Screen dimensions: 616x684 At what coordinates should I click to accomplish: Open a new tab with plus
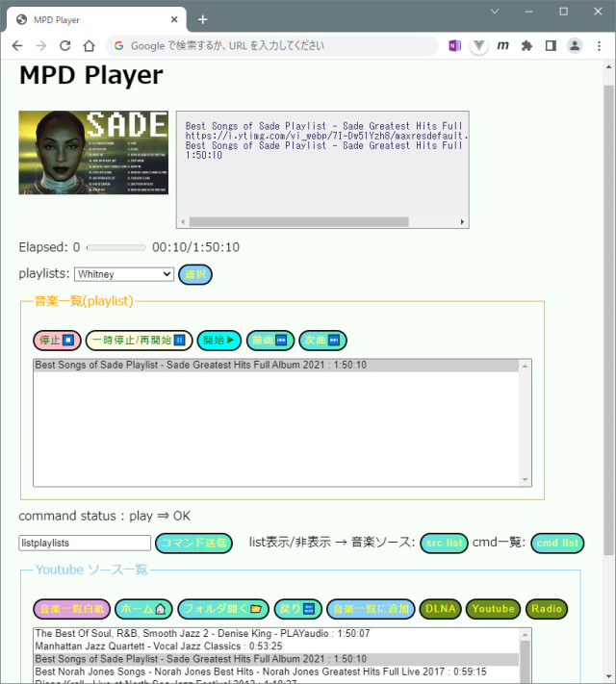(x=202, y=19)
